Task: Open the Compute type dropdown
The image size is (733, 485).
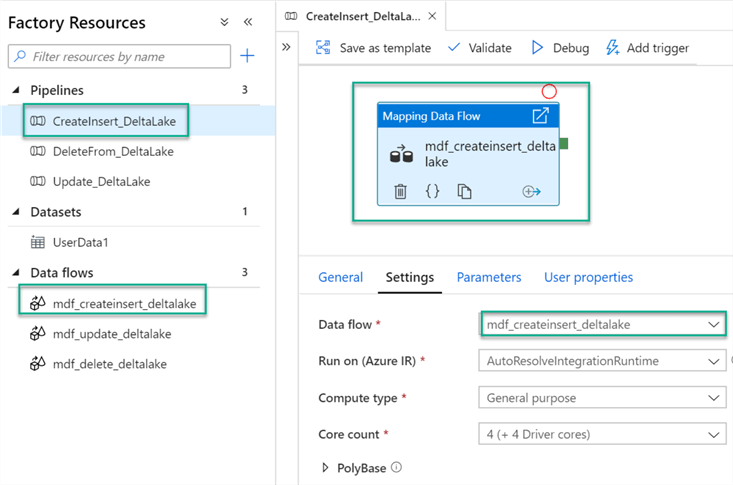Action: (x=602, y=398)
